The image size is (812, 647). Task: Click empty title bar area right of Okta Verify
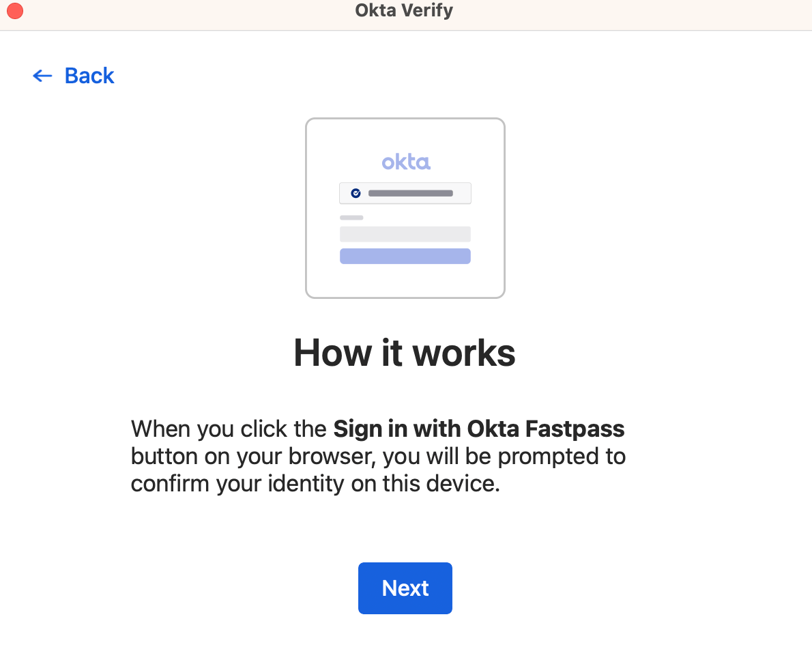614,11
